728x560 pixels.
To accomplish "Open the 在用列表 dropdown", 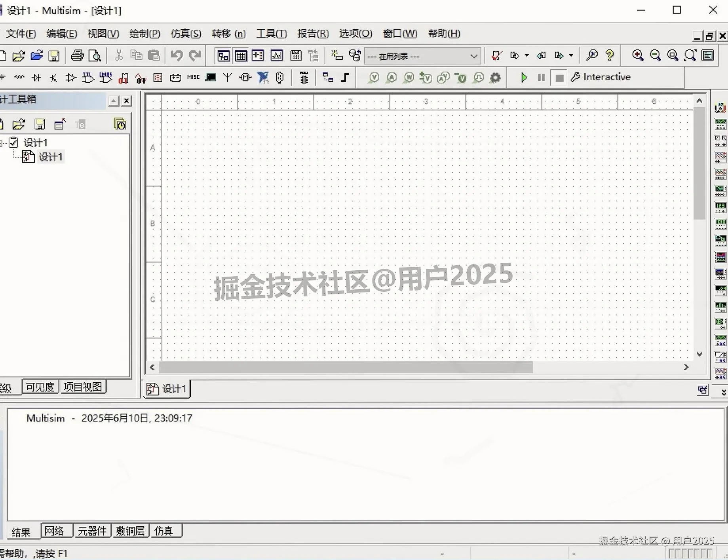I will coord(474,56).
